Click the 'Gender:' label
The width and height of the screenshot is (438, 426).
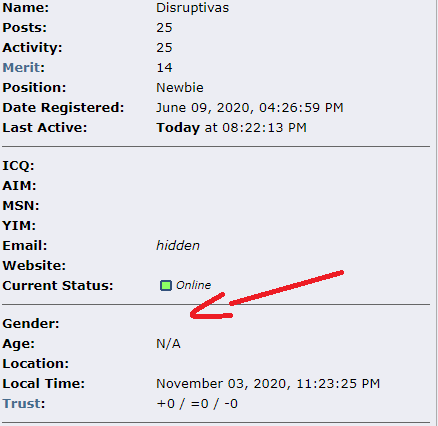31,324
